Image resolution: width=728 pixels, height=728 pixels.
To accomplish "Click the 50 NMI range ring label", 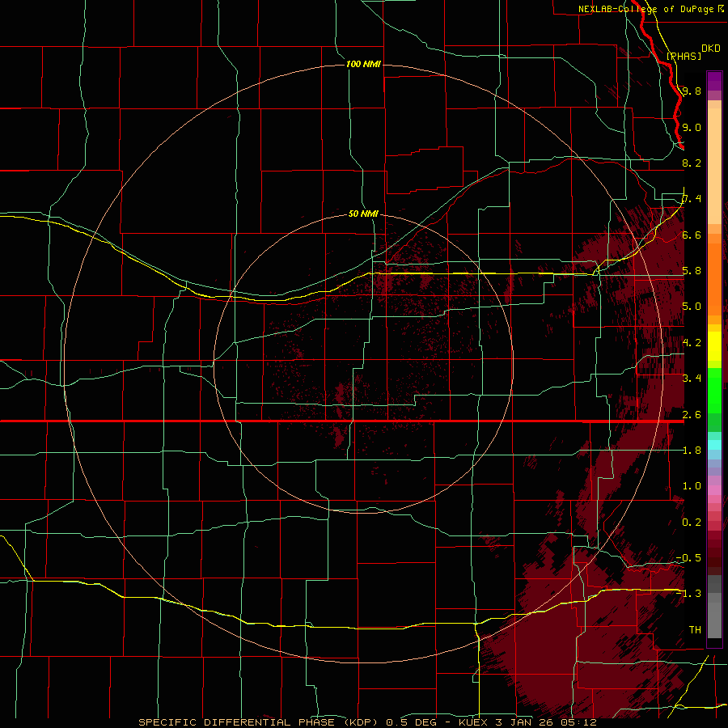I will [x=363, y=214].
